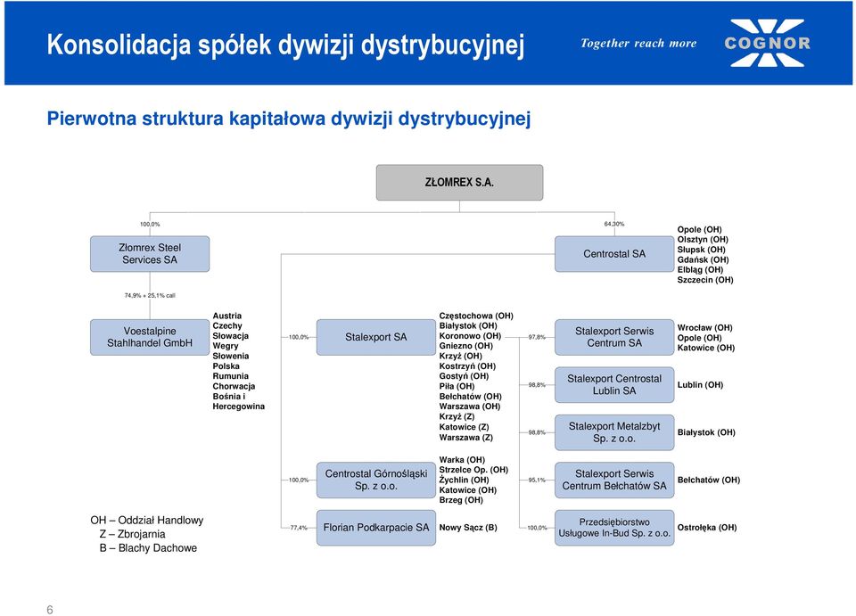Click the COGNOR logo
Image resolution: width=856 pixels, height=616 pixels.
pos(767,43)
